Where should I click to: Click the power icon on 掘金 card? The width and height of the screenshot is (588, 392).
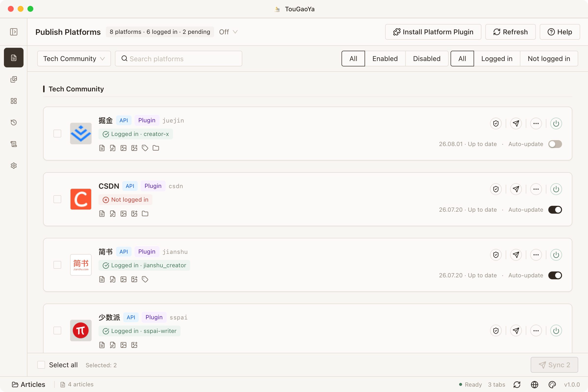coord(556,123)
